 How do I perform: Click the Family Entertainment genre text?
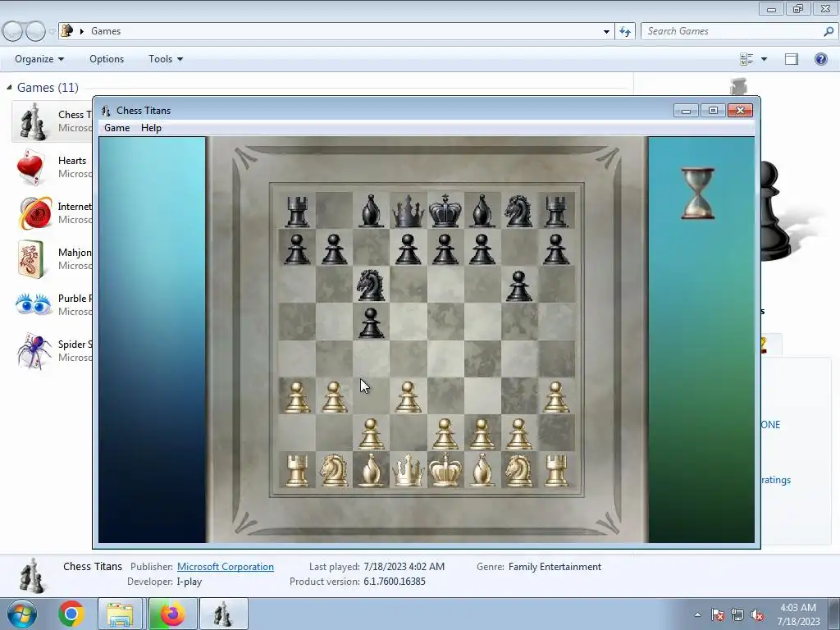(x=555, y=567)
